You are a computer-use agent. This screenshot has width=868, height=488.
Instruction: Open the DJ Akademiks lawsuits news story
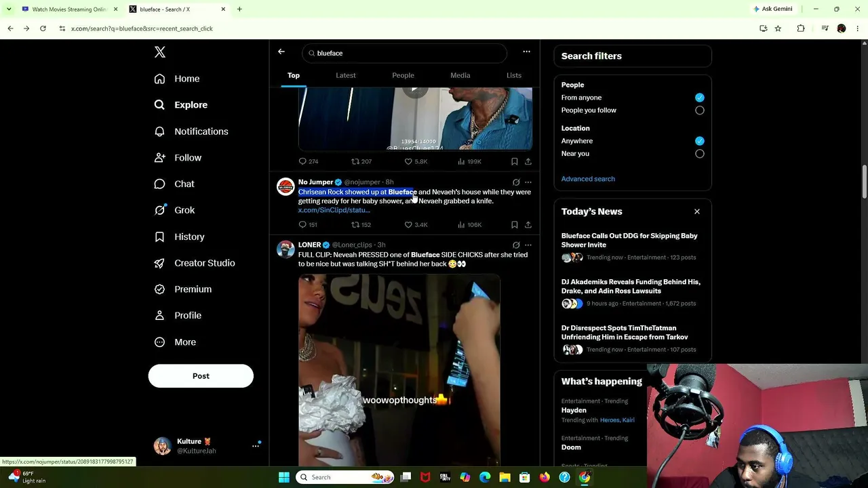[633, 293]
